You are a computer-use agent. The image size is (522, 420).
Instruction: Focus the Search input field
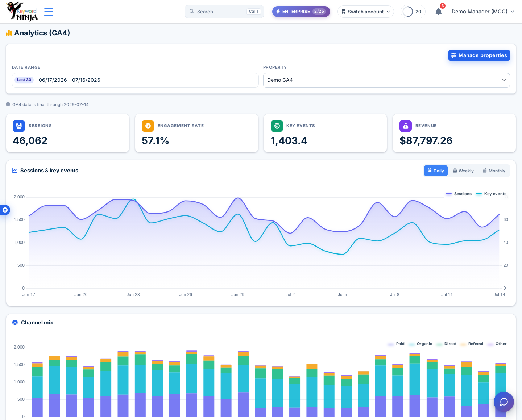coord(224,12)
